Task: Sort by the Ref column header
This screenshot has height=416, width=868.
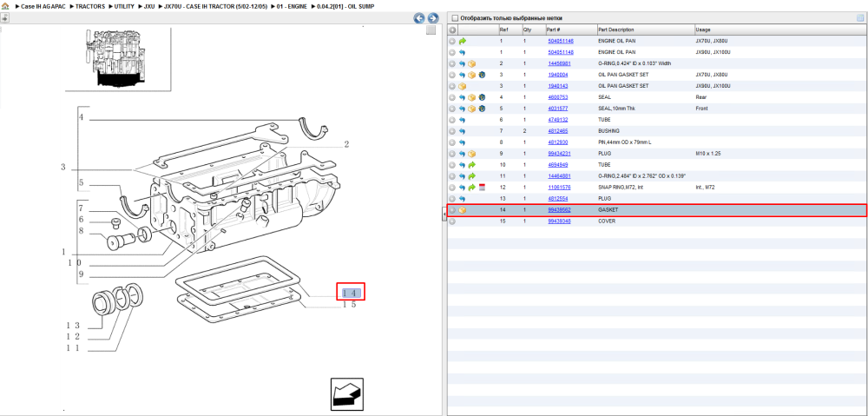Action: [503, 30]
